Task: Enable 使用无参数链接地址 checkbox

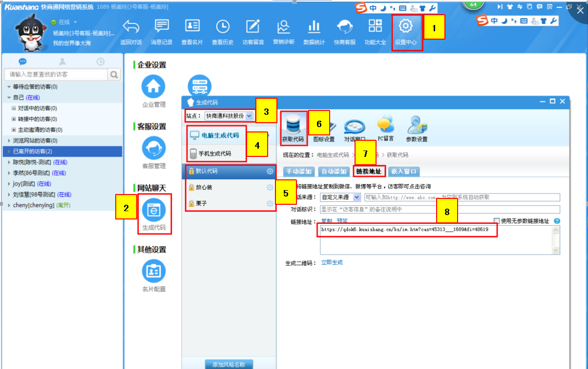Action: pos(497,221)
